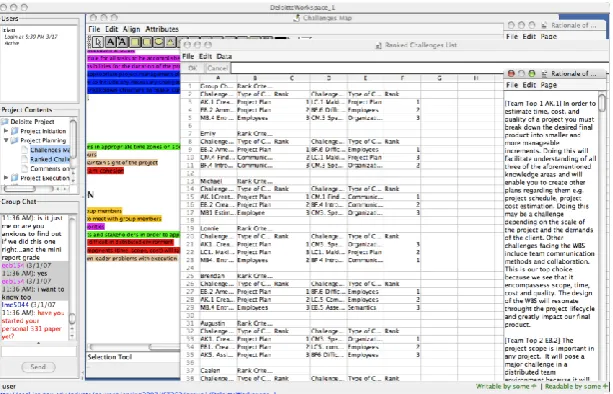Viewport: 613px width, 394px height.
Task: Open Page menu in front Rationale window
Action: [548, 85]
